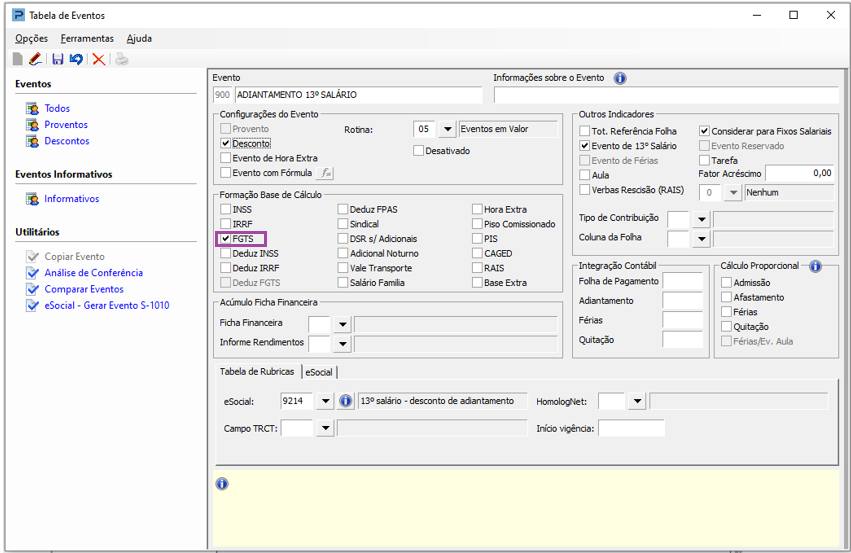Viewport: 851px width, 553px height.
Task: Click eSocial - Gerar Evento S-1010 link
Action: pos(106,305)
